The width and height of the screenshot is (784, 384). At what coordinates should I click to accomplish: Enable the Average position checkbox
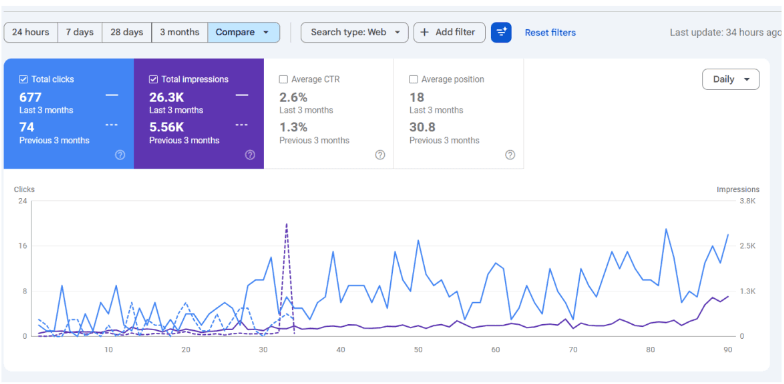click(414, 79)
